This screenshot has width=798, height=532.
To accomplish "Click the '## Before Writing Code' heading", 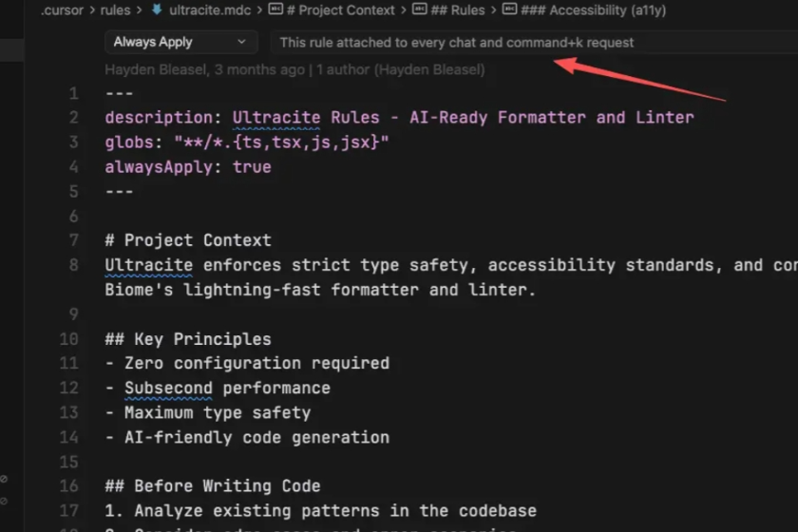I will point(213,486).
